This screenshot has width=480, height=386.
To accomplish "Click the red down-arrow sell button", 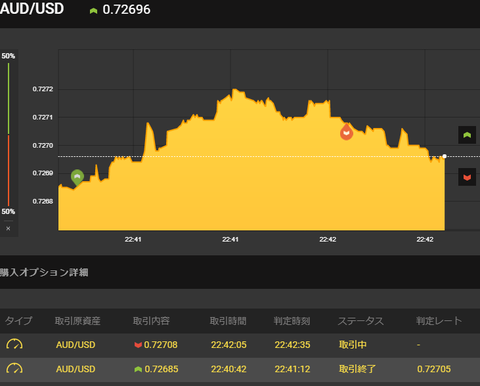I will [467, 177].
